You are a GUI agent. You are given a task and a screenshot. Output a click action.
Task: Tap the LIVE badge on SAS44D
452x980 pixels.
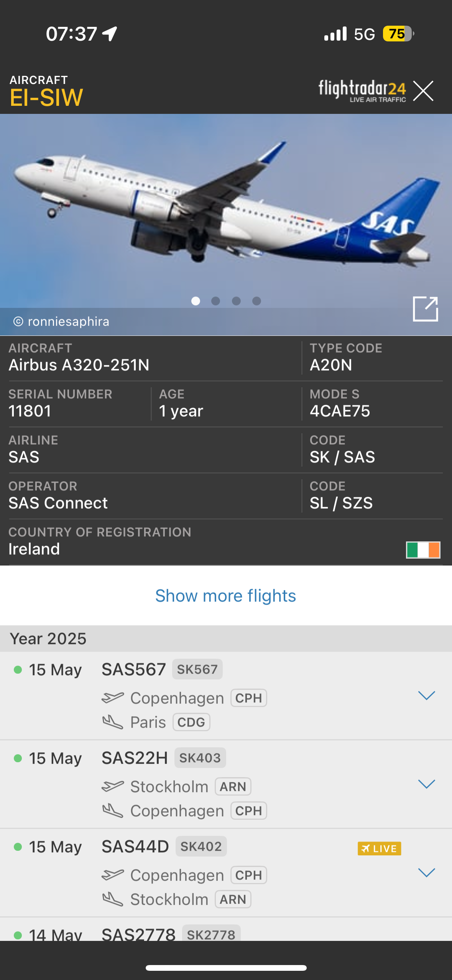pos(379,848)
